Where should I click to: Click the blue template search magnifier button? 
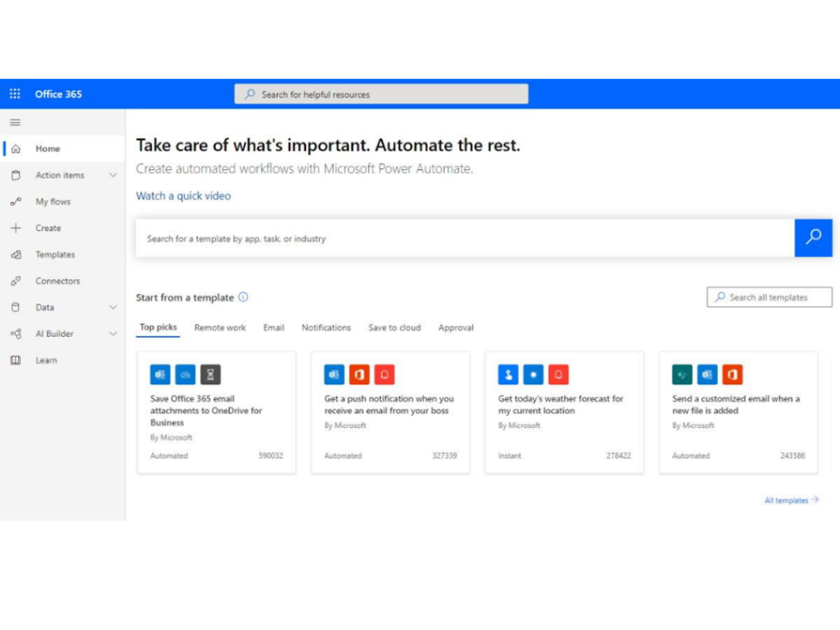pyautogui.click(x=813, y=238)
